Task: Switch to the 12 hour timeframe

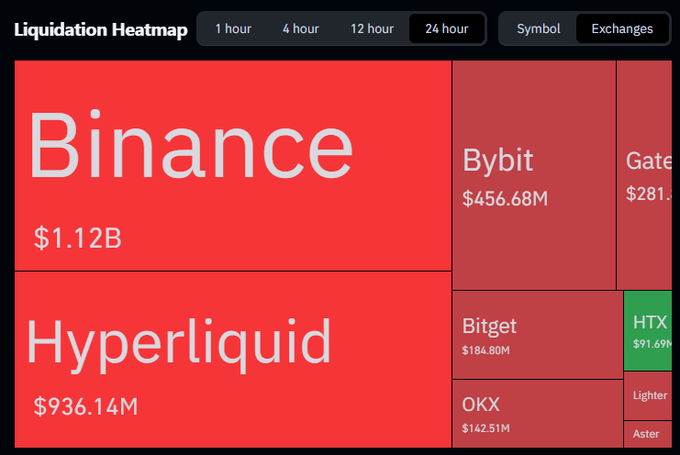Action: click(x=372, y=29)
